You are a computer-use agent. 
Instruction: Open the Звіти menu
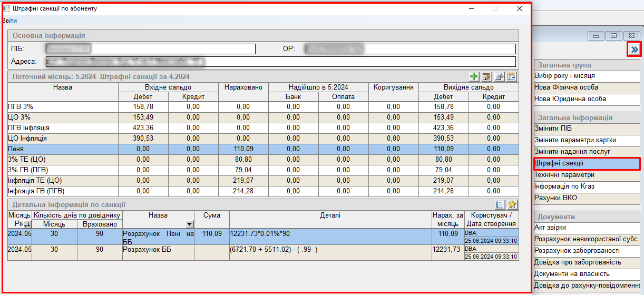(x=9, y=21)
